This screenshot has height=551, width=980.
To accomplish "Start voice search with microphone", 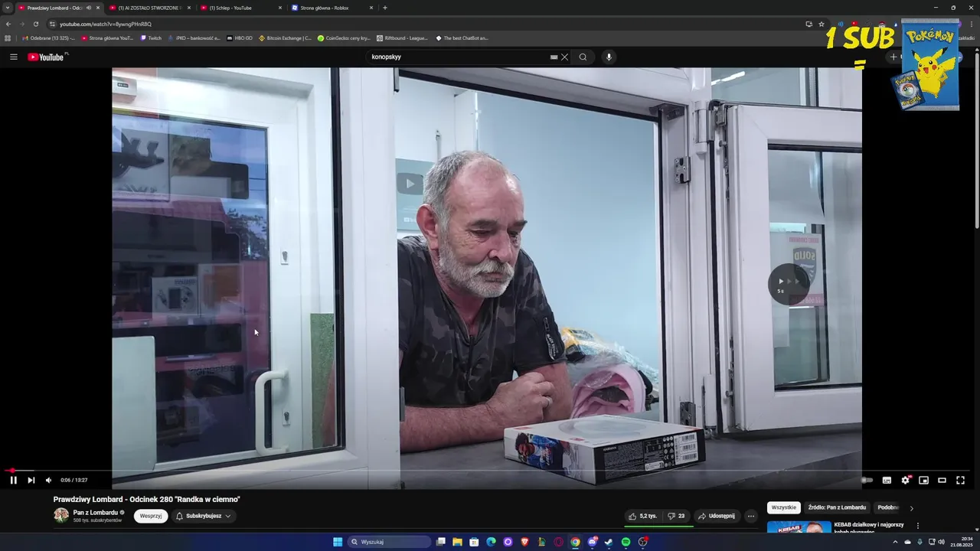I will pyautogui.click(x=609, y=57).
